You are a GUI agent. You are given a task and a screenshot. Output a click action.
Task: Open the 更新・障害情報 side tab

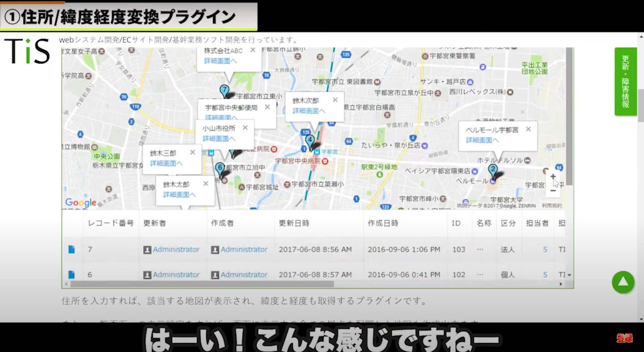pos(625,82)
